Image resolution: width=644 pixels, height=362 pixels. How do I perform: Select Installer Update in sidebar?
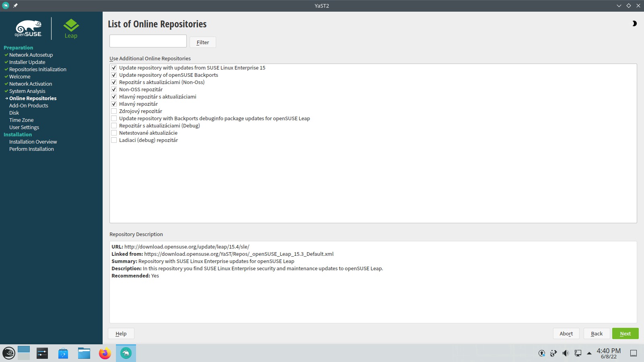coord(27,62)
